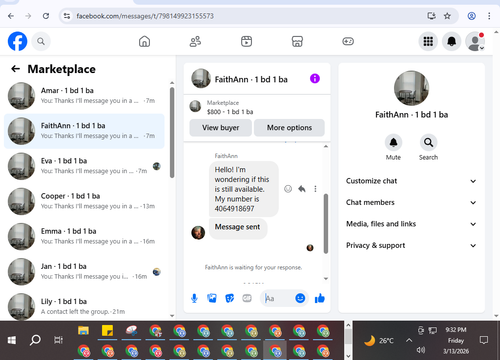Click the GIF icon in composer
Screen dimensions: 500x360
click(247, 298)
